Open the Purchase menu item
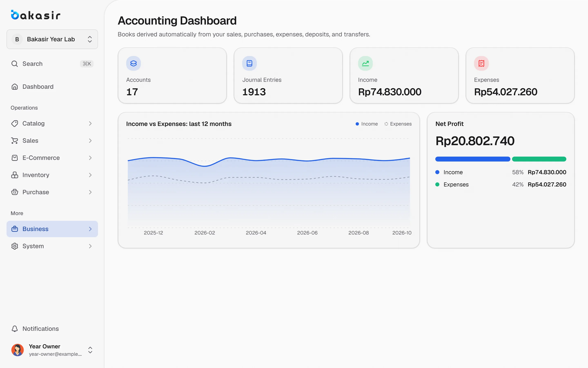 52,192
